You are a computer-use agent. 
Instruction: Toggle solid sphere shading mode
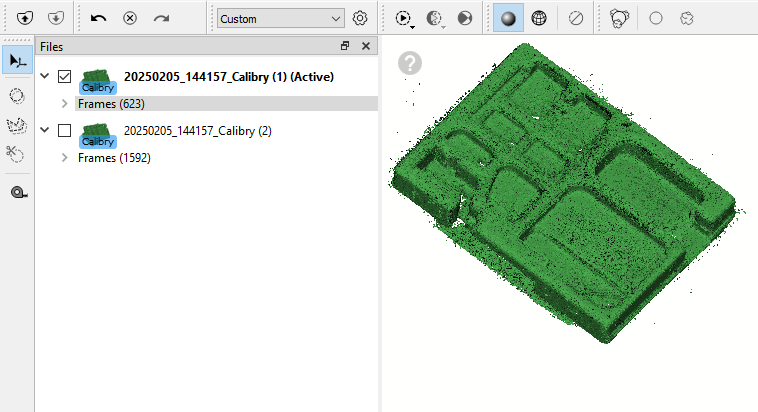coord(508,18)
